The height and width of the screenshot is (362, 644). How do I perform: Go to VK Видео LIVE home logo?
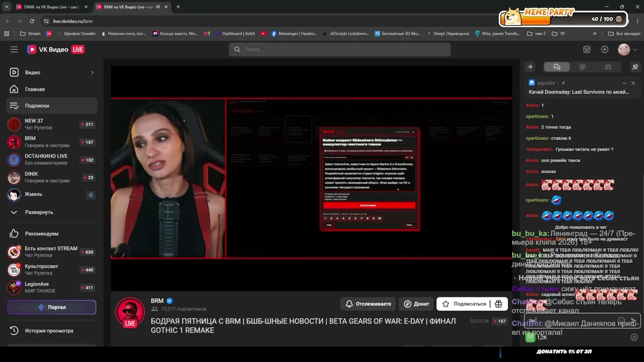point(56,49)
